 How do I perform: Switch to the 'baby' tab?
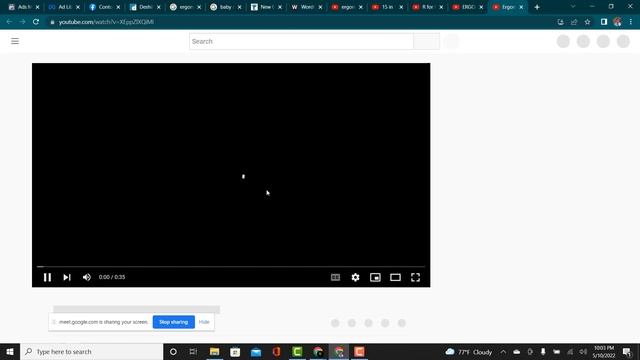coord(225,7)
